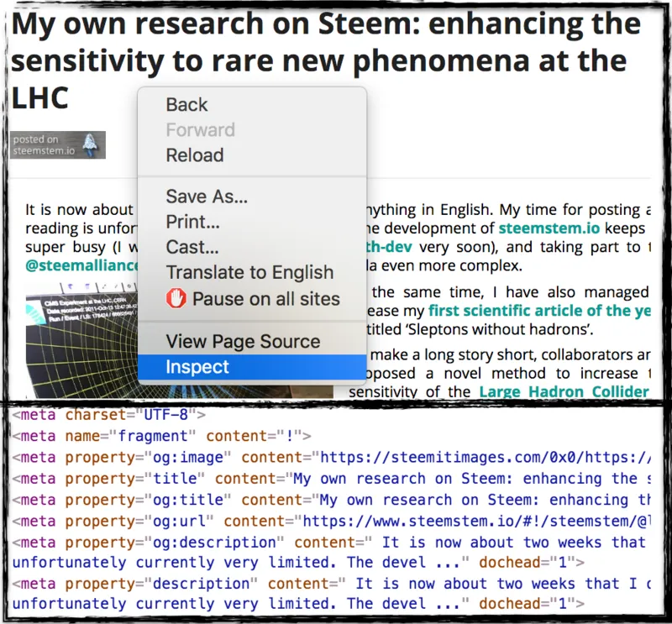Open the 'first scientific article of the year' link
672x624 pixels.
pyautogui.click(x=539, y=310)
